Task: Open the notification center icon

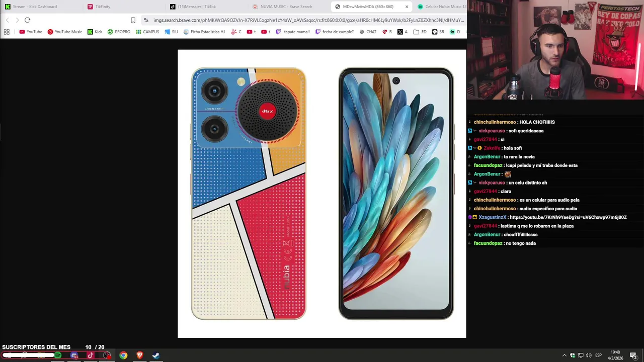Action: pos(633,355)
